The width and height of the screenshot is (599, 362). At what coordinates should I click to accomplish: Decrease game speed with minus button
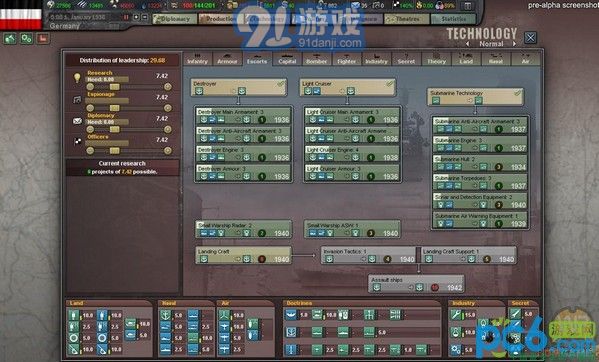pyautogui.click(x=145, y=17)
